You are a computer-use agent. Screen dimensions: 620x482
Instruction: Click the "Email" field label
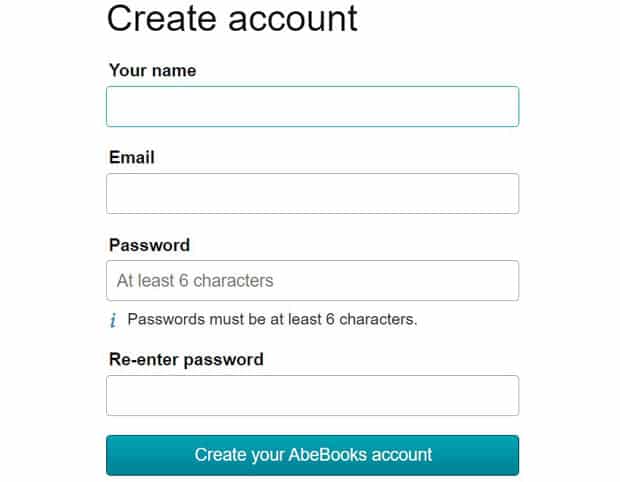pyautogui.click(x=132, y=157)
